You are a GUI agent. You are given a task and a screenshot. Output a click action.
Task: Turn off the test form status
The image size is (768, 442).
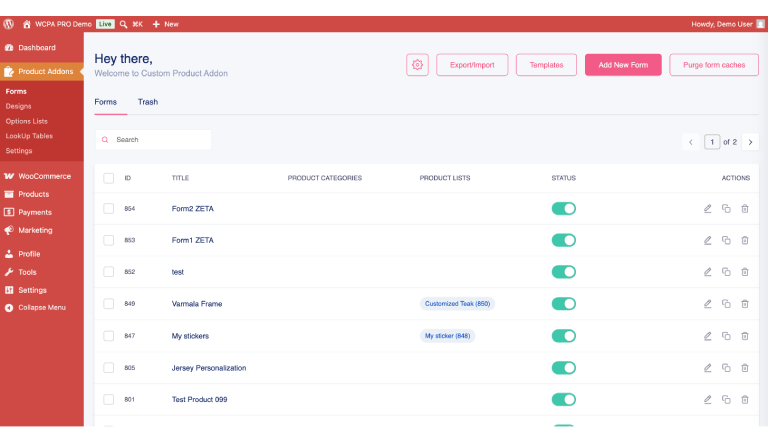564,272
